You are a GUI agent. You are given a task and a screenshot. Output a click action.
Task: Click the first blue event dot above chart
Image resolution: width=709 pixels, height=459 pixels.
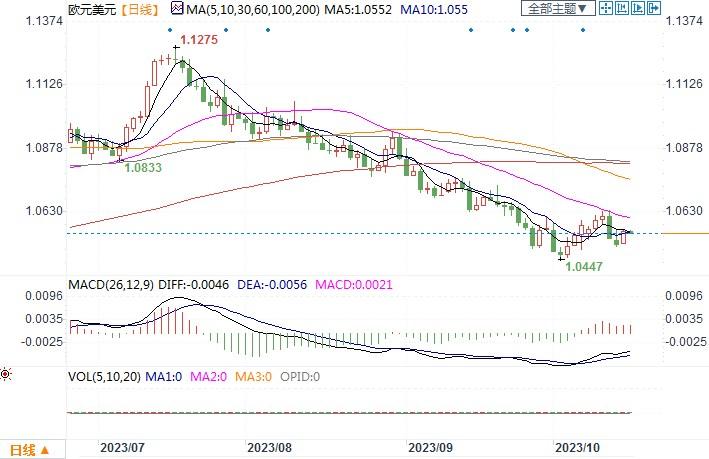pos(170,30)
